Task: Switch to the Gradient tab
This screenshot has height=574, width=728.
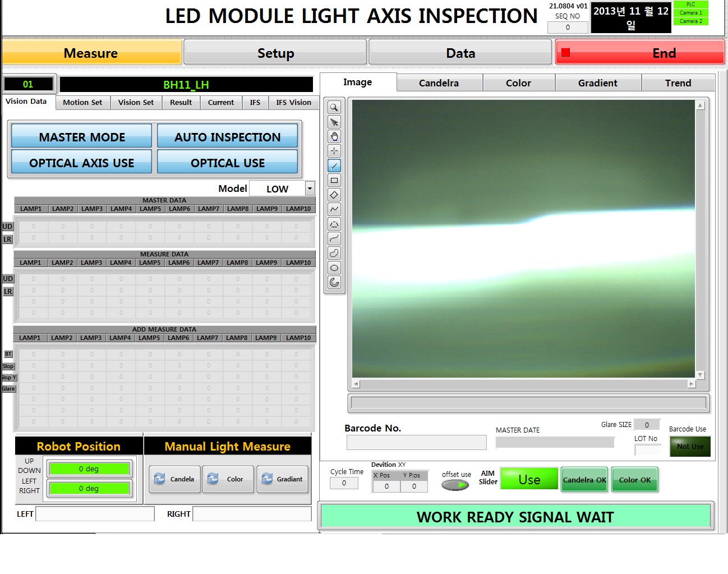Action: pyautogui.click(x=597, y=83)
